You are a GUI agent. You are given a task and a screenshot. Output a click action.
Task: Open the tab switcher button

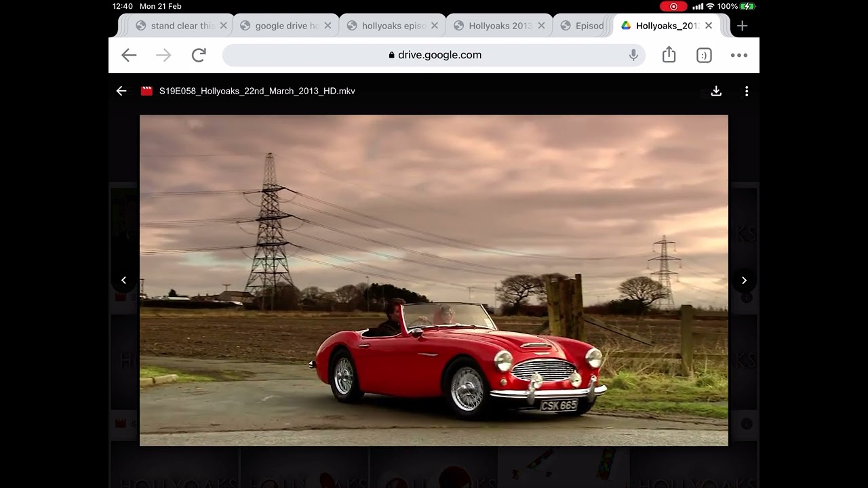(704, 56)
